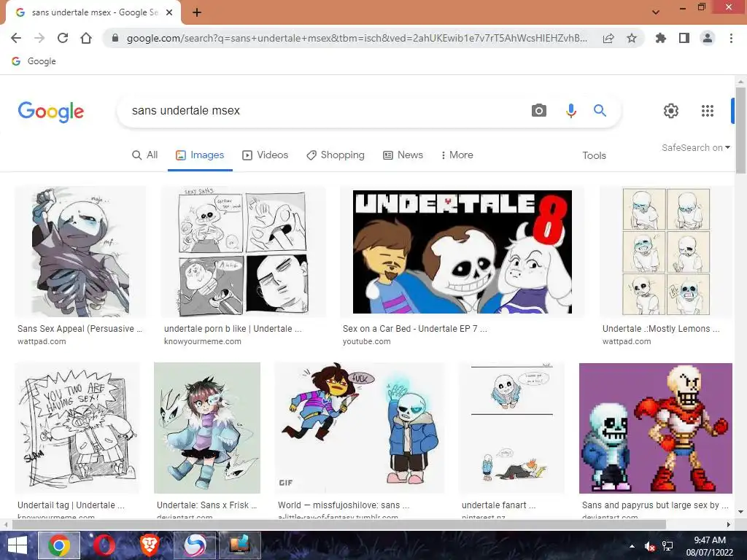
Task: Click the muted volume tray icon
Action: point(649,546)
